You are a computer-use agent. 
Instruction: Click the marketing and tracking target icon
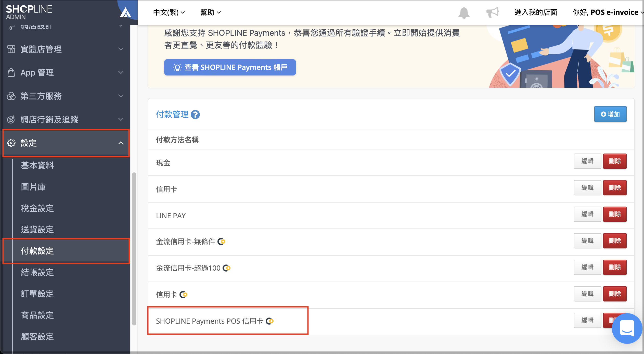click(11, 119)
